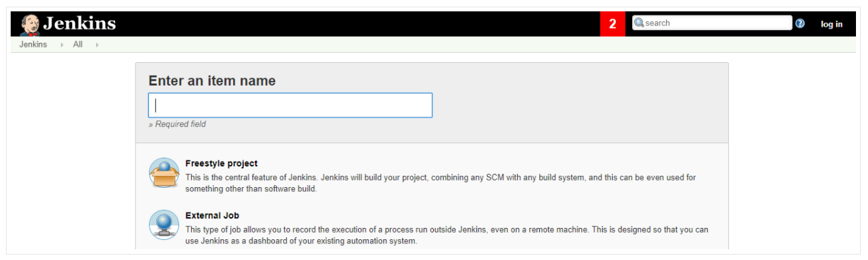Image resolution: width=868 pixels, height=260 pixels.
Task: Select the Freestyle project box icon
Action: pyautogui.click(x=164, y=174)
